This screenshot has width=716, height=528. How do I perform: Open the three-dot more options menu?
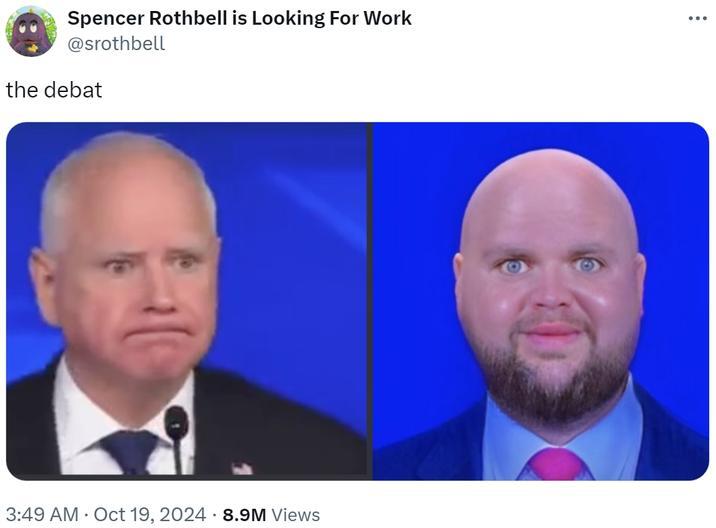[x=697, y=19]
